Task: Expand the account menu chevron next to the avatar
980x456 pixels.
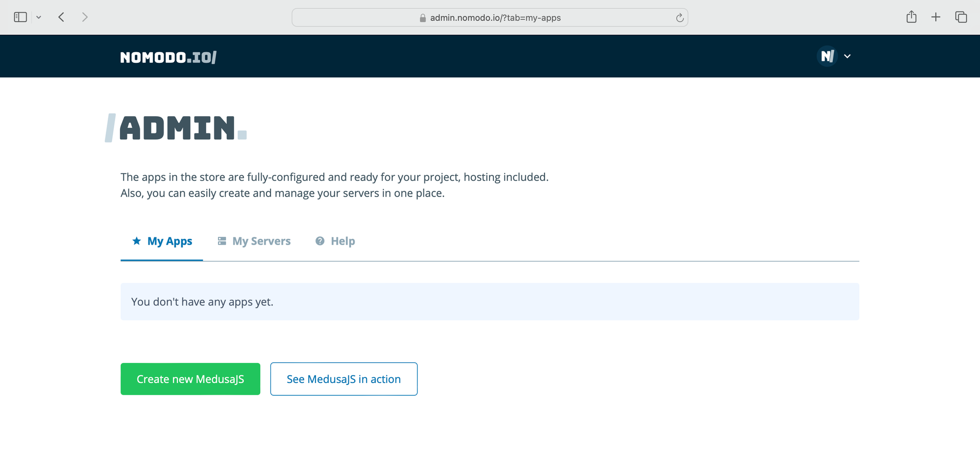Action: click(847, 56)
